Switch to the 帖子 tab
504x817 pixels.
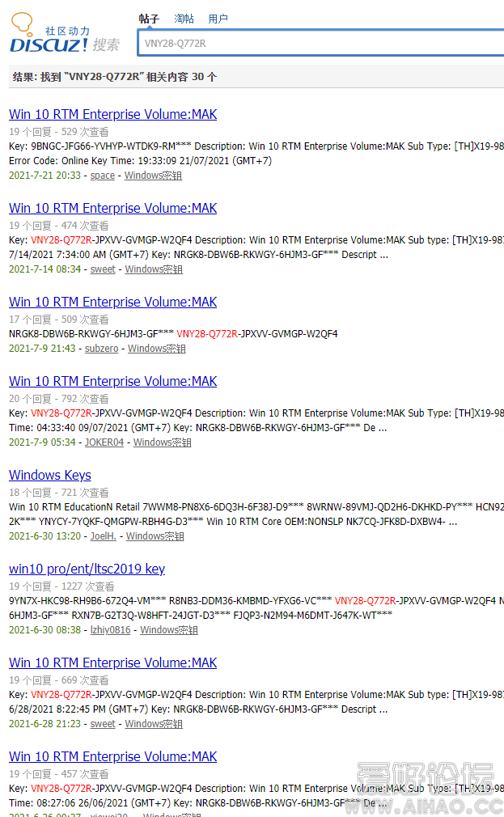coord(149,19)
